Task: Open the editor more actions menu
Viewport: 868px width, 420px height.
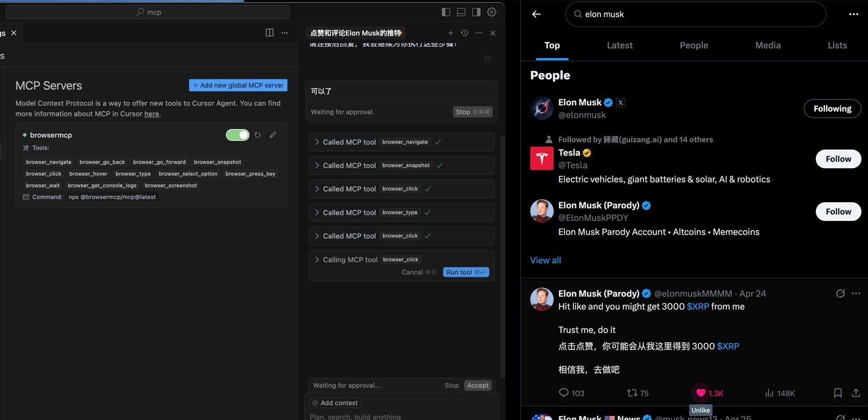Action: [x=284, y=32]
